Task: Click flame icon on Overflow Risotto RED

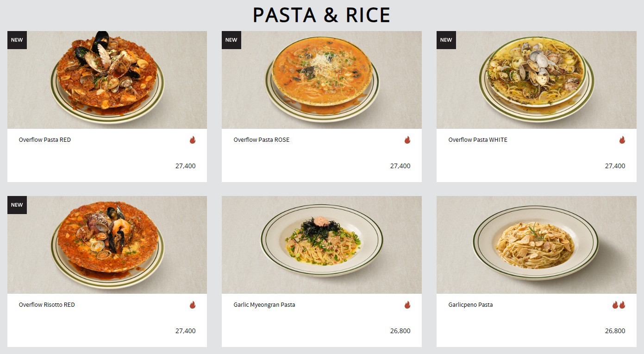Action: point(193,304)
